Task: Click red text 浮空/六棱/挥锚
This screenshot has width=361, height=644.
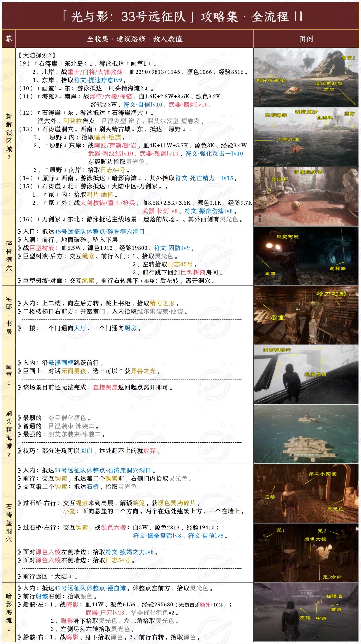Action: click(x=111, y=96)
